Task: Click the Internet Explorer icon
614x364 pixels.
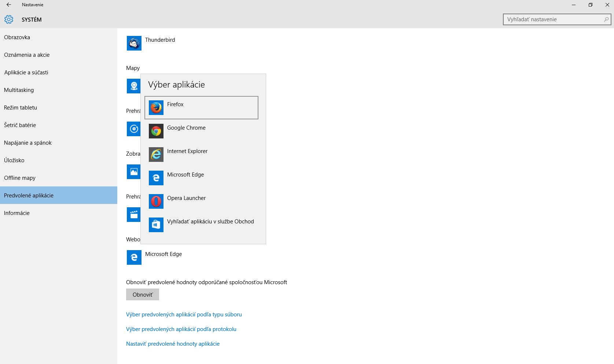Action: click(156, 155)
